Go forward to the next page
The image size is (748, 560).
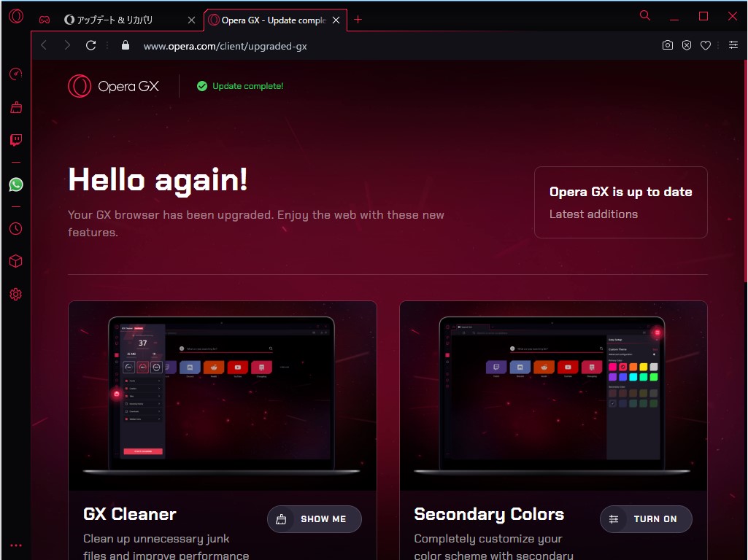(x=67, y=45)
